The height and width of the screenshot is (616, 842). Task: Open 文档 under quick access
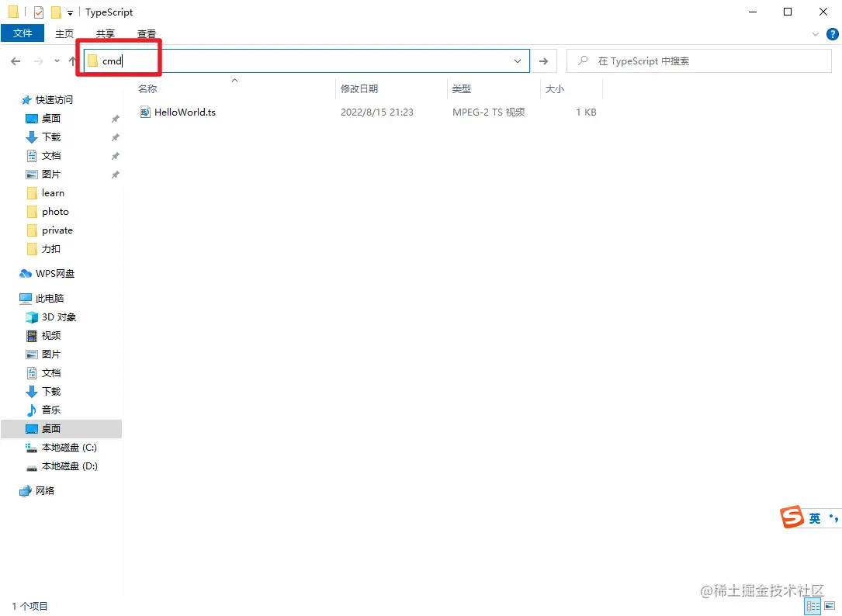point(51,156)
